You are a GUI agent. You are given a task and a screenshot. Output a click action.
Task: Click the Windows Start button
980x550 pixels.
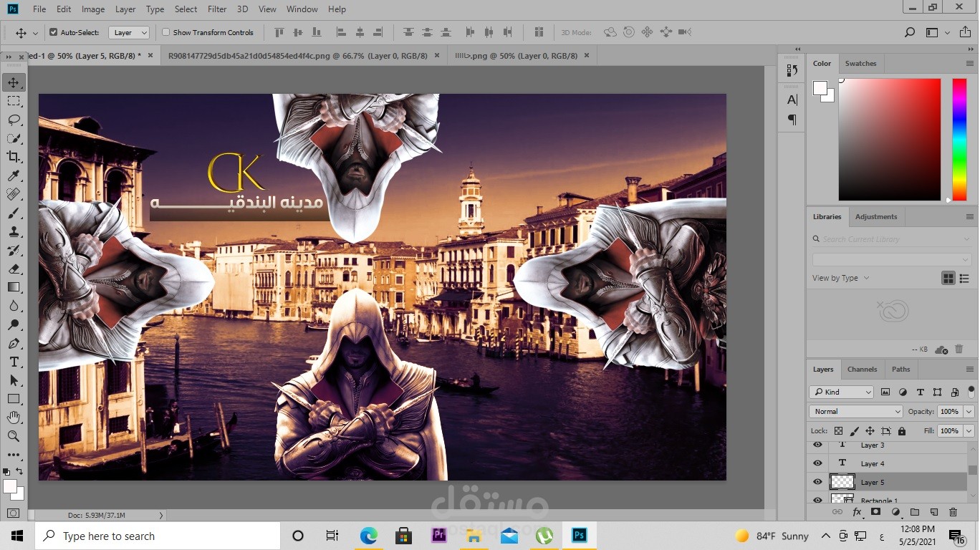tap(17, 536)
